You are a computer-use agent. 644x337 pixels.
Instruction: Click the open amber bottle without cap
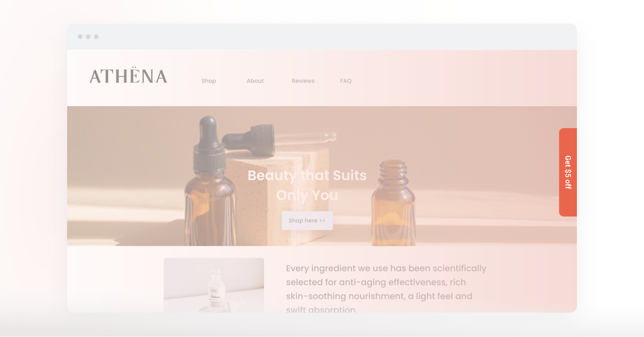pyautogui.click(x=393, y=203)
